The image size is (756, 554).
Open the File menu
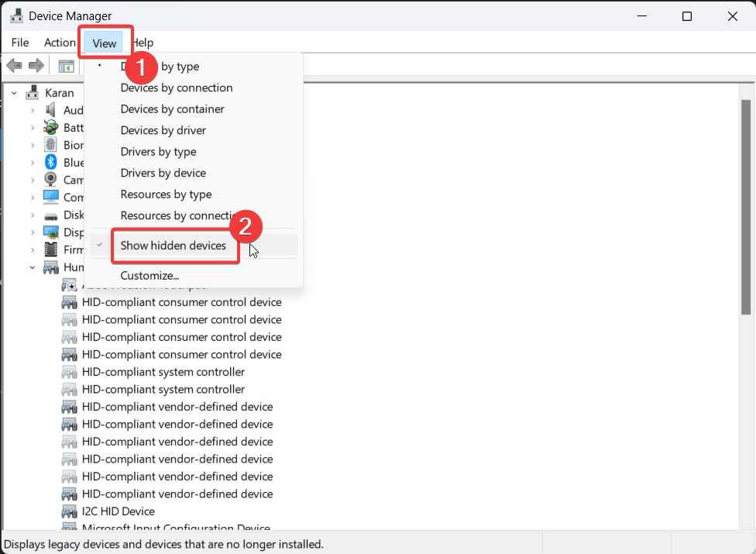coord(20,43)
